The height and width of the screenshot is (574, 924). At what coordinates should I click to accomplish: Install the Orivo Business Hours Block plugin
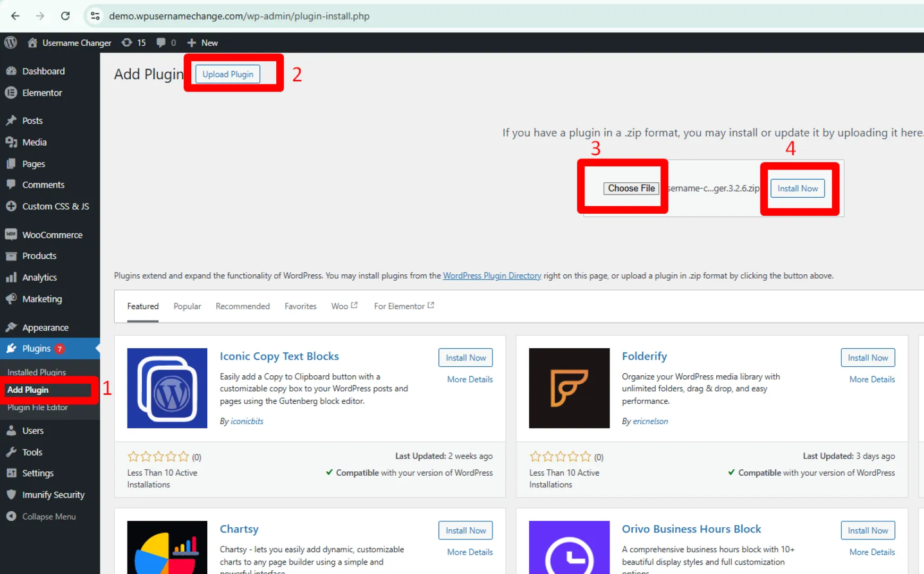(868, 530)
